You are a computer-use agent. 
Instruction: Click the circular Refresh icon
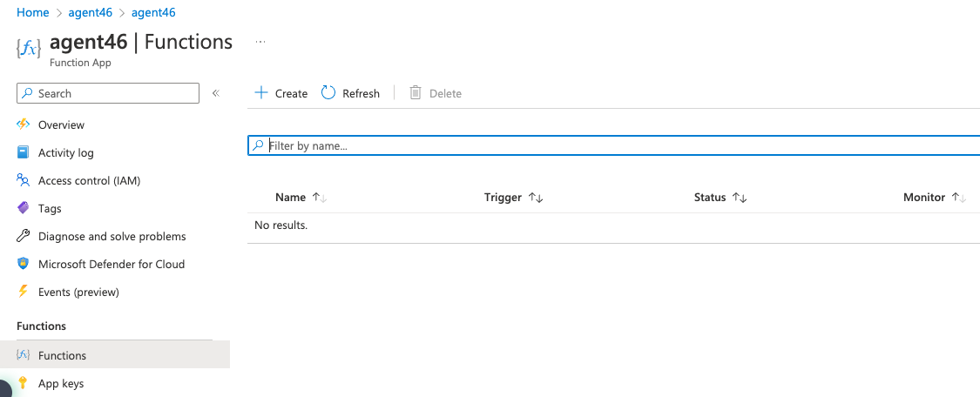tap(328, 92)
